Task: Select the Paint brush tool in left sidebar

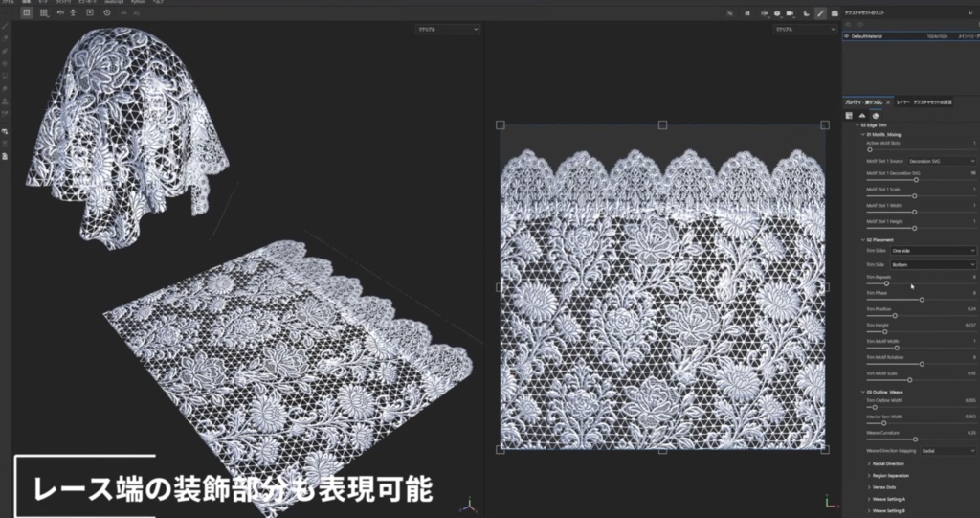Action: coord(5,26)
